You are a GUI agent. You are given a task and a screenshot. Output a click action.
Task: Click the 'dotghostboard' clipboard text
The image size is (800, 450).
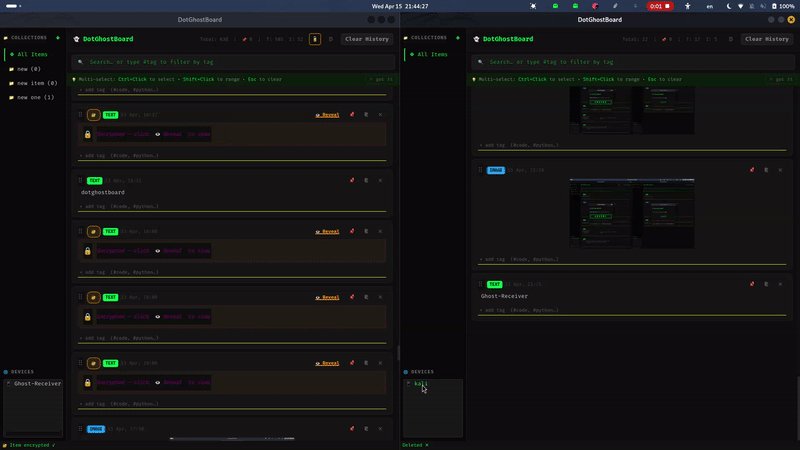pos(103,192)
